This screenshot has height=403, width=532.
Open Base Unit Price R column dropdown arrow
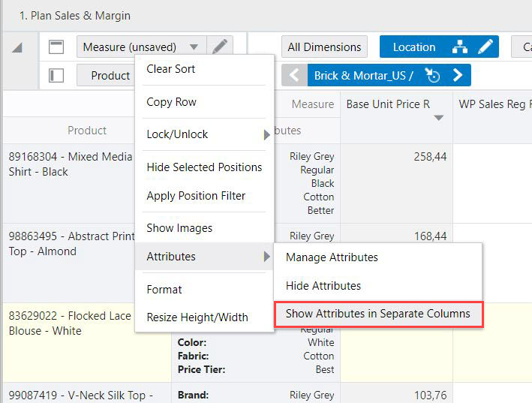coord(439,118)
